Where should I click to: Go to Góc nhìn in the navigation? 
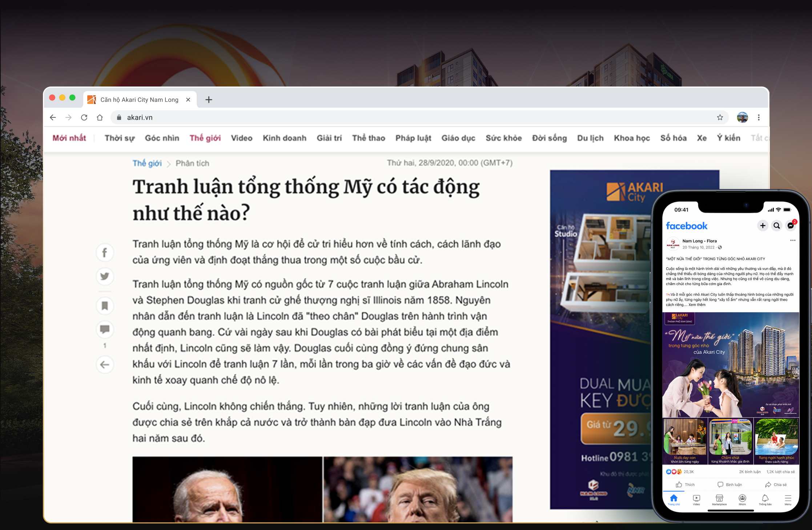(162, 138)
